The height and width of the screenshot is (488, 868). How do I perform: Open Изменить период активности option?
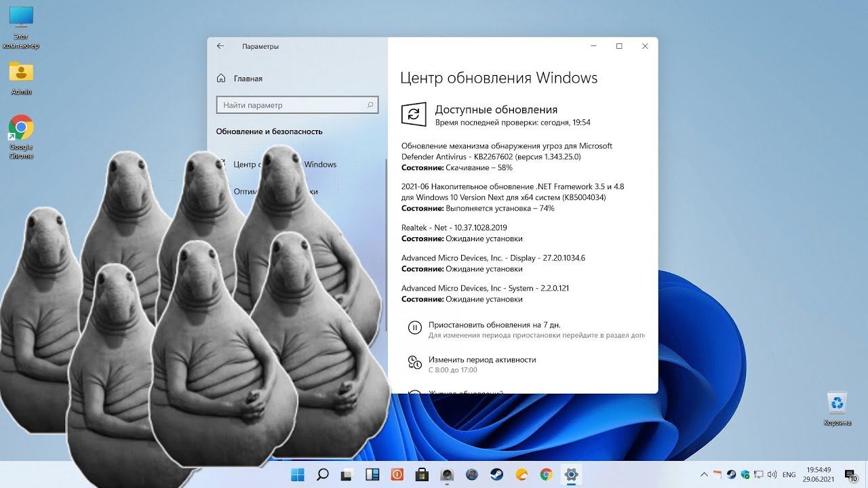482,360
